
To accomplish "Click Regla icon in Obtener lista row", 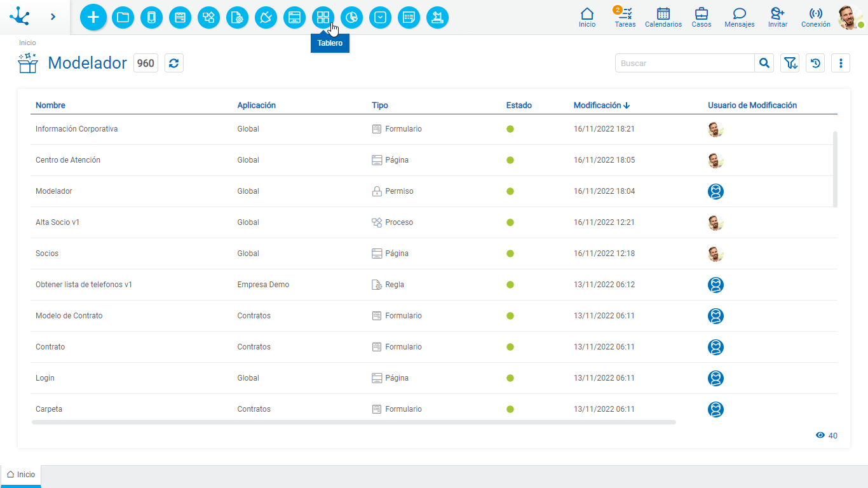I will point(377,285).
